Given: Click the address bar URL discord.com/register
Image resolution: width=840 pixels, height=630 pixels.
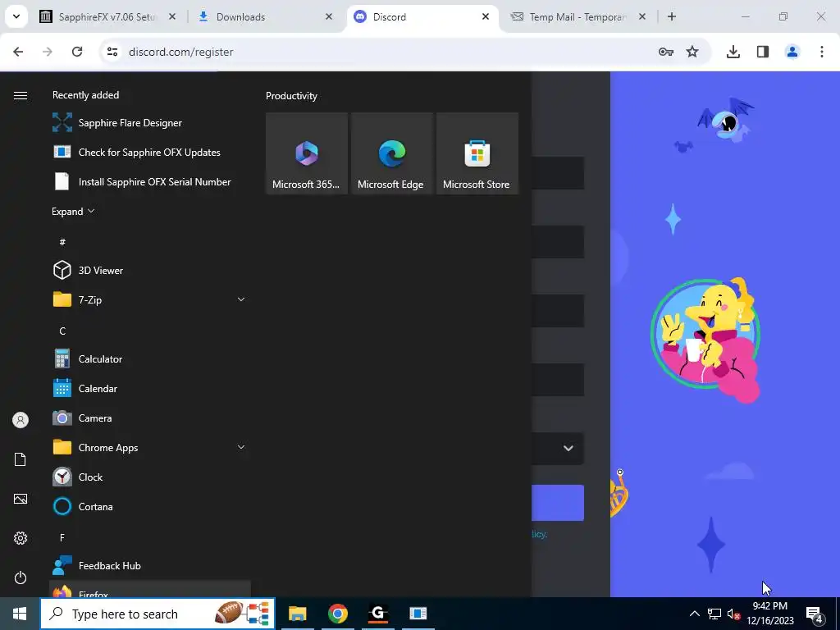Looking at the screenshot, I should (181, 52).
